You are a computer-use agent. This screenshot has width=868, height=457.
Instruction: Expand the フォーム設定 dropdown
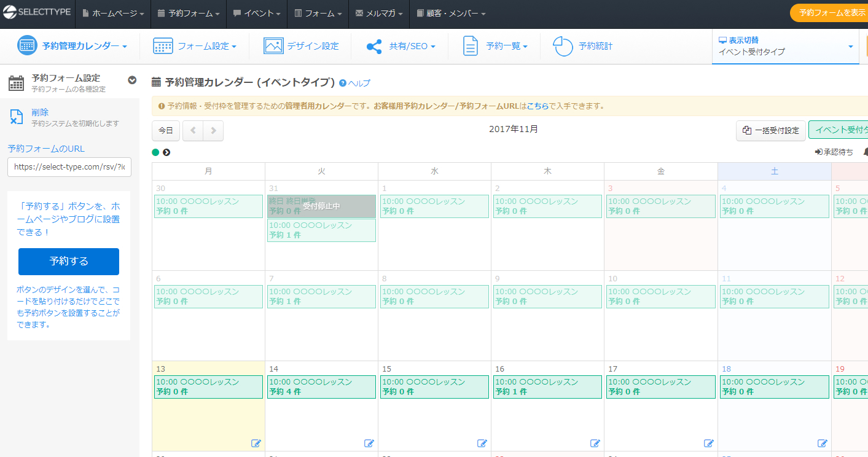194,46
